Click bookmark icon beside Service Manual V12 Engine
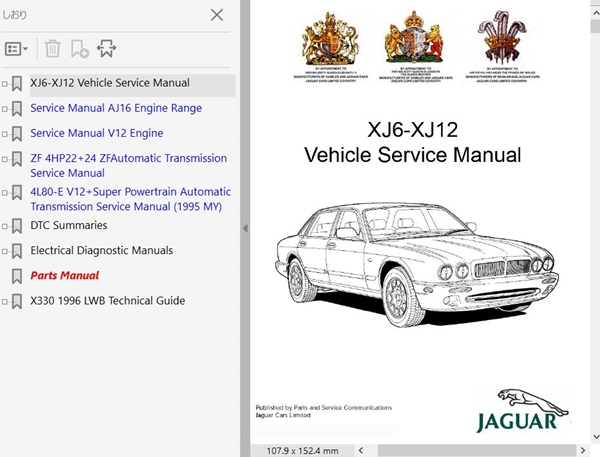This screenshot has width=600, height=457. [x=16, y=134]
